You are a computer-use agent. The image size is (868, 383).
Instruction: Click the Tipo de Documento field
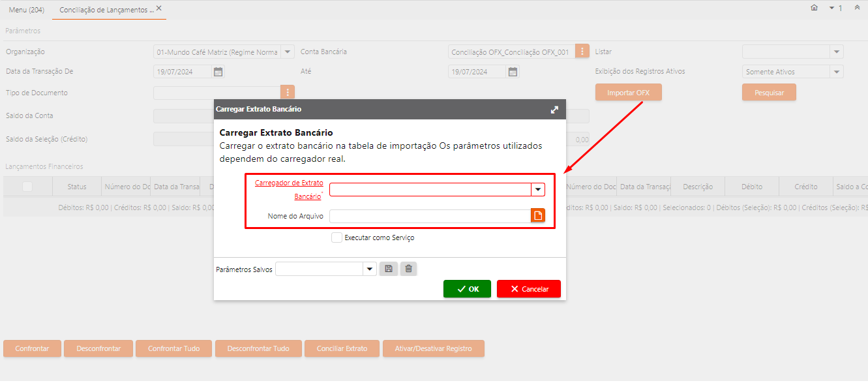coord(217,93)
